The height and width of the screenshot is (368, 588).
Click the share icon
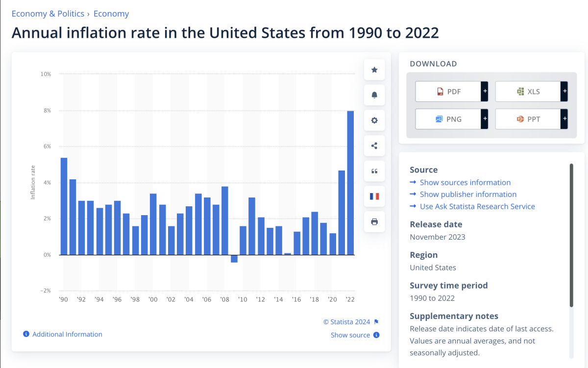click(374, 146)
